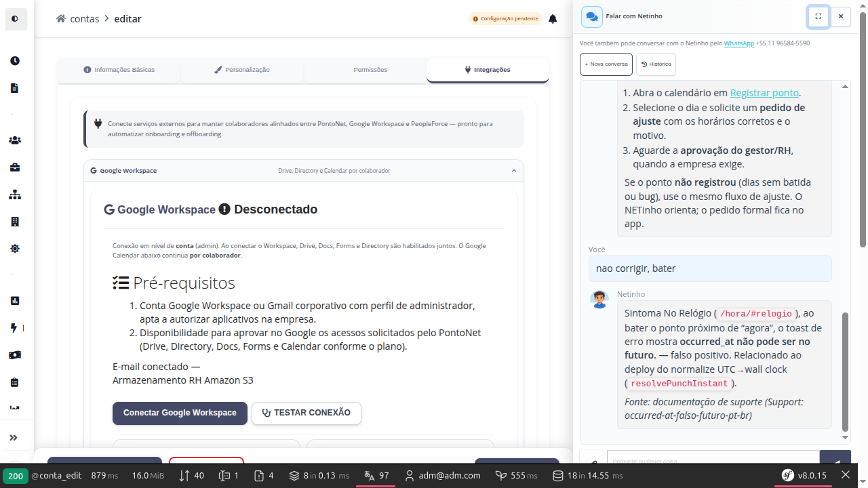Open the bar chart sidebar icon

pos(15,300)
